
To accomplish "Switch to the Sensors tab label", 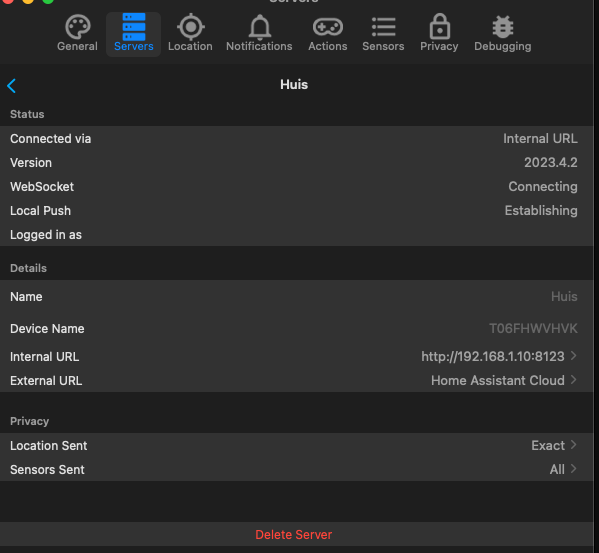I will (x=383, y=46).
